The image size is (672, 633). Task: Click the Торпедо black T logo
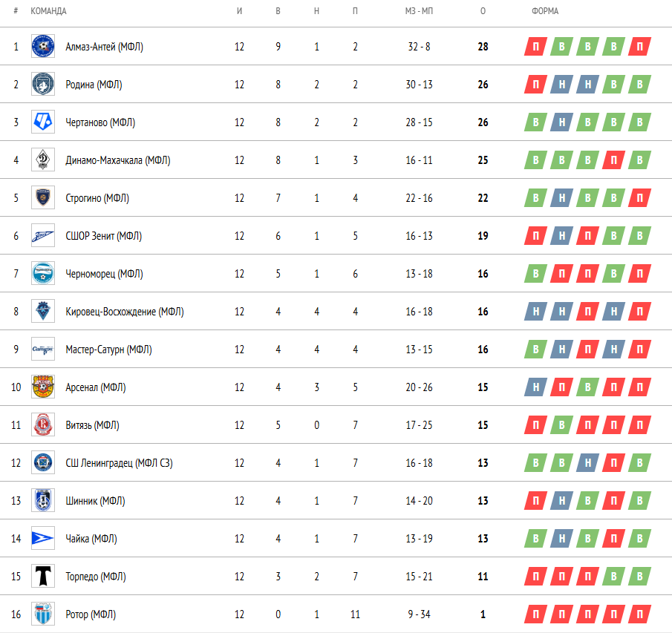pos(43,576)
